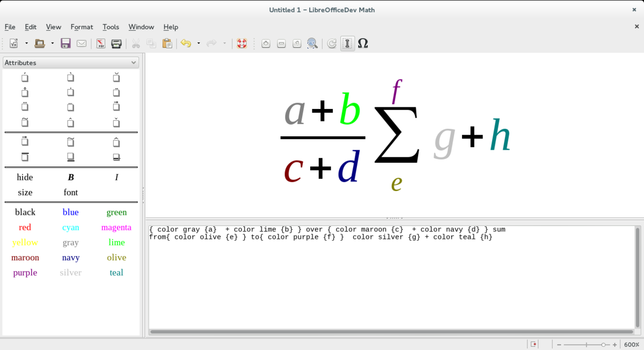Click the hide element in Attributes
The width and height of the screenshot is (644, 350).
click(x=25, y=177)
